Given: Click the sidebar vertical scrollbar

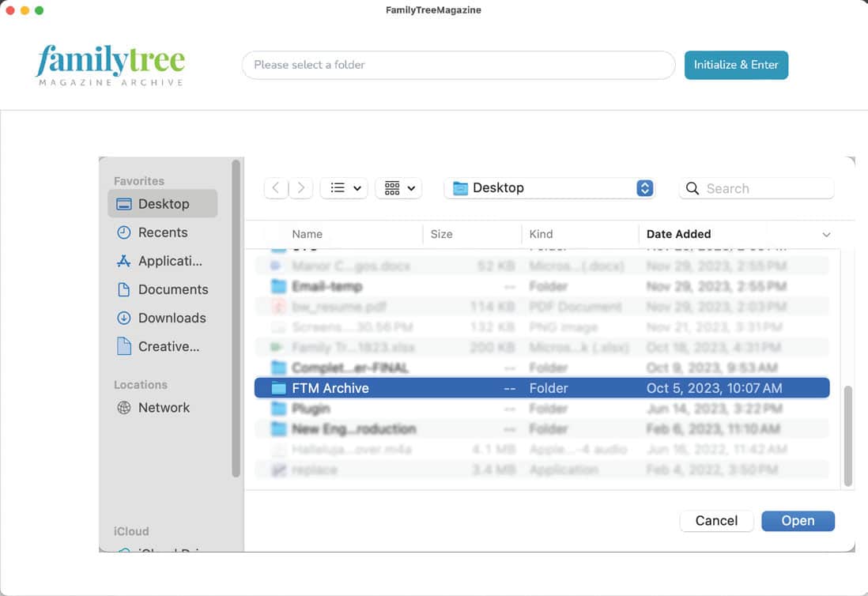Looking at the screenshot, I should pyautogui.click(x=236, y=319).
